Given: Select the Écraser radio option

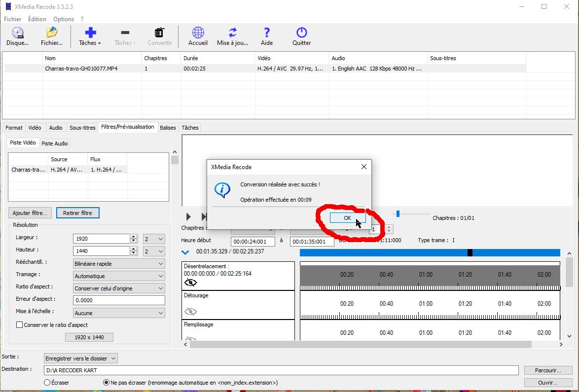Looking at the screenshot, I should click(x=47, y=383).
